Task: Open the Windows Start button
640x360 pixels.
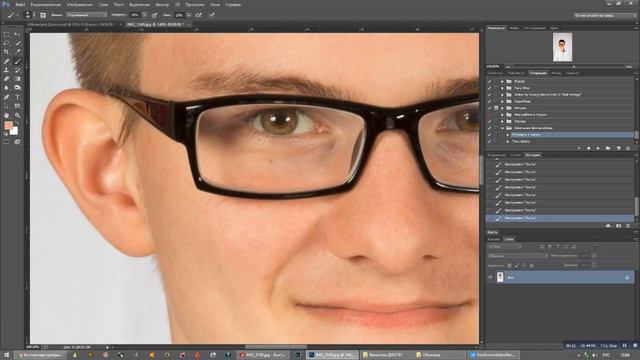Action: (x=6, y=356)
